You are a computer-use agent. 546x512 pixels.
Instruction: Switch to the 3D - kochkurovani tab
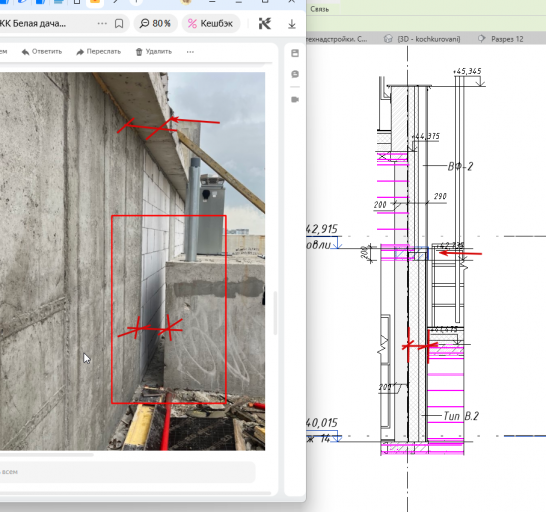pyautogui.click(x=422, y=39)
